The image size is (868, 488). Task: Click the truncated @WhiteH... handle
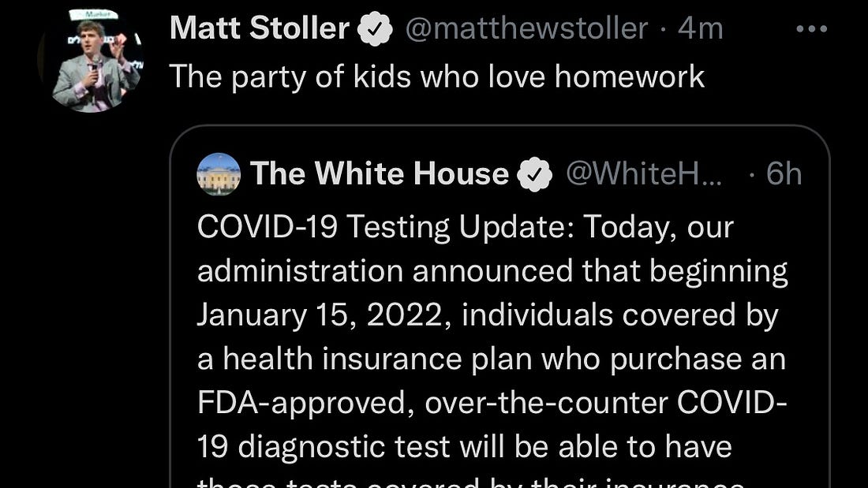643,174
